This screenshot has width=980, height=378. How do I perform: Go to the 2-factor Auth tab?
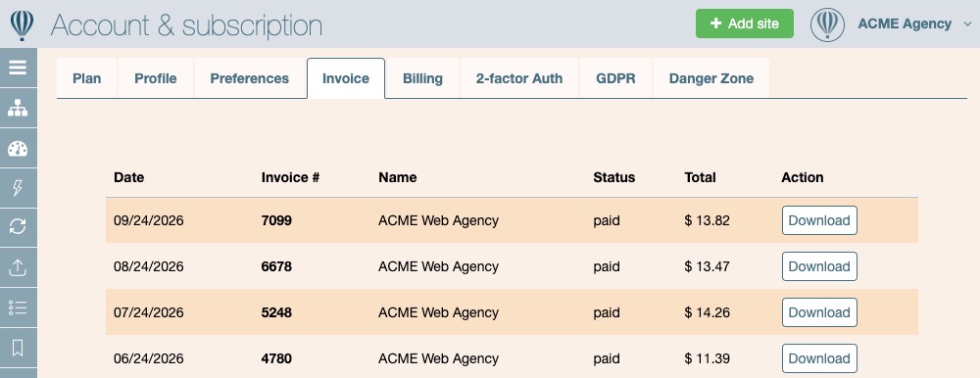[x=519, y=78]
